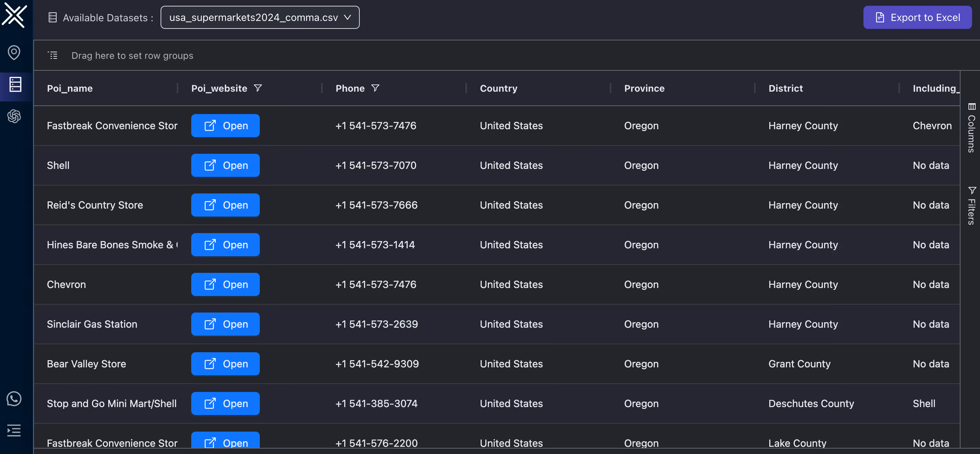The width and height of the screenshot is (980, 454).
Task: Sort by Province column header
Action: click(644, 88)
